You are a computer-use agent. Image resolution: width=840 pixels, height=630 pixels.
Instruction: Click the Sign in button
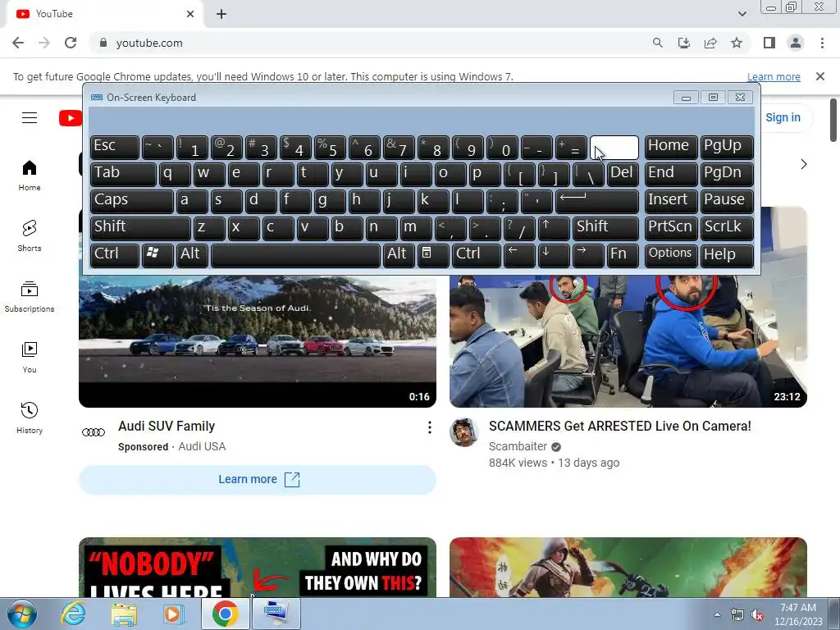783,117
